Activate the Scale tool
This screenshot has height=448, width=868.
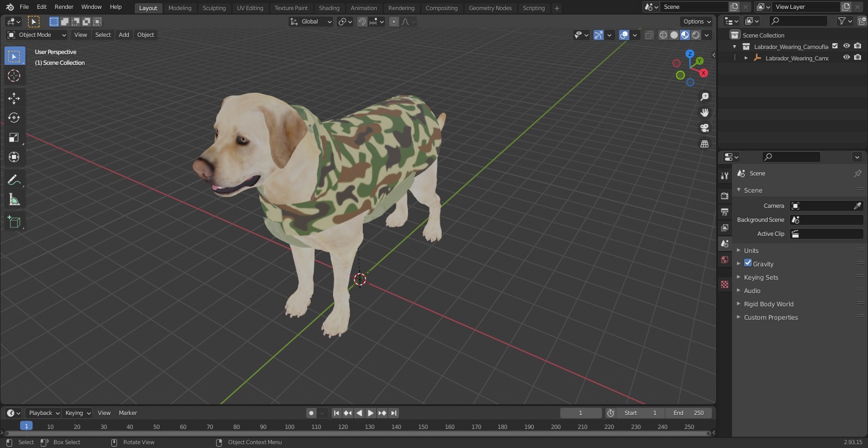(x=14, y=137)
